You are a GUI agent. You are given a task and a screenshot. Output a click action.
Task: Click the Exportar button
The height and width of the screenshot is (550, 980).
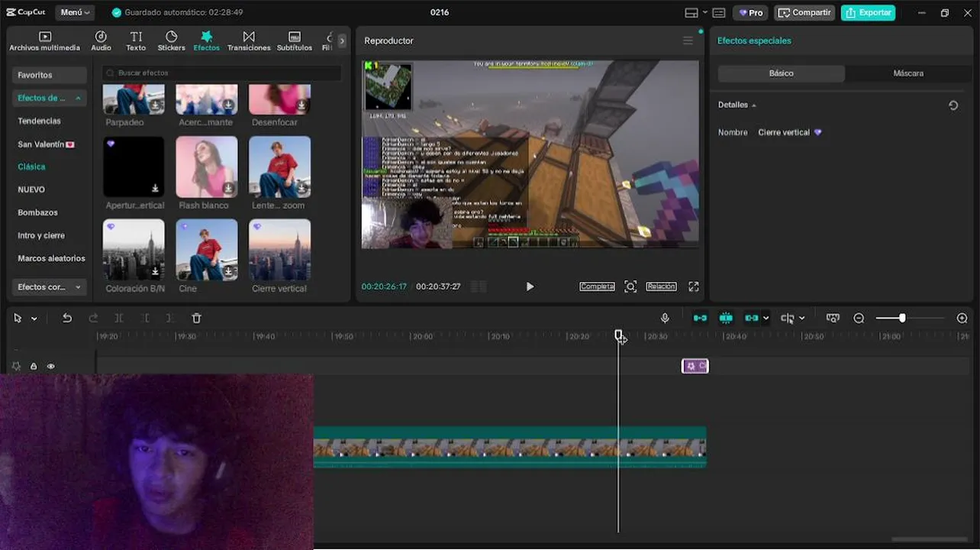[869, 12]
